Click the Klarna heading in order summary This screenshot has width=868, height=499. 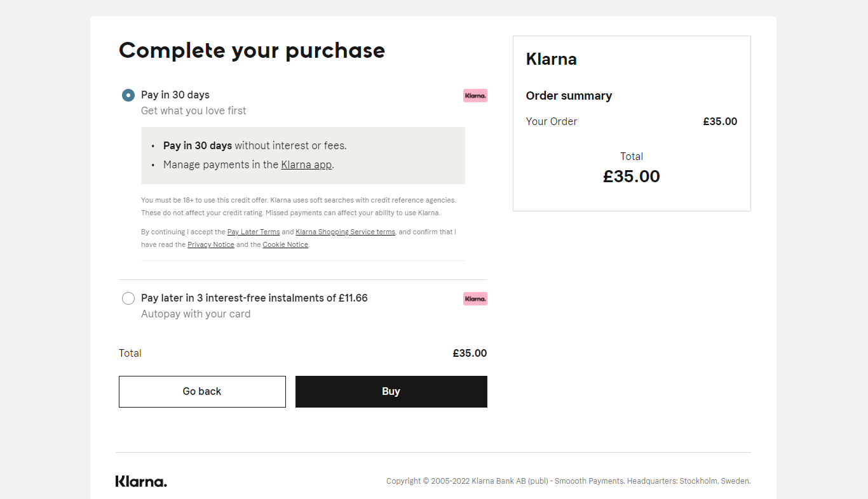pos(552,59)
